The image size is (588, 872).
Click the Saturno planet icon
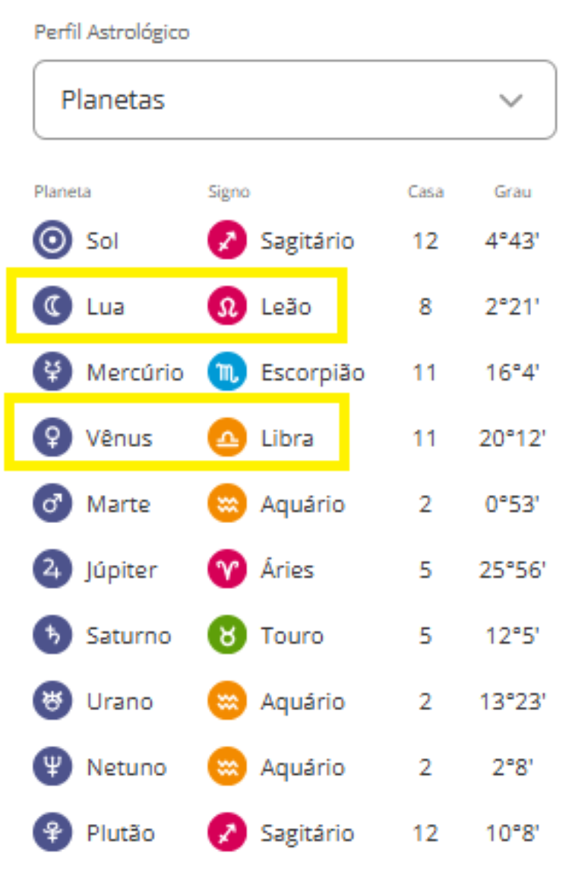click(52, 635)
